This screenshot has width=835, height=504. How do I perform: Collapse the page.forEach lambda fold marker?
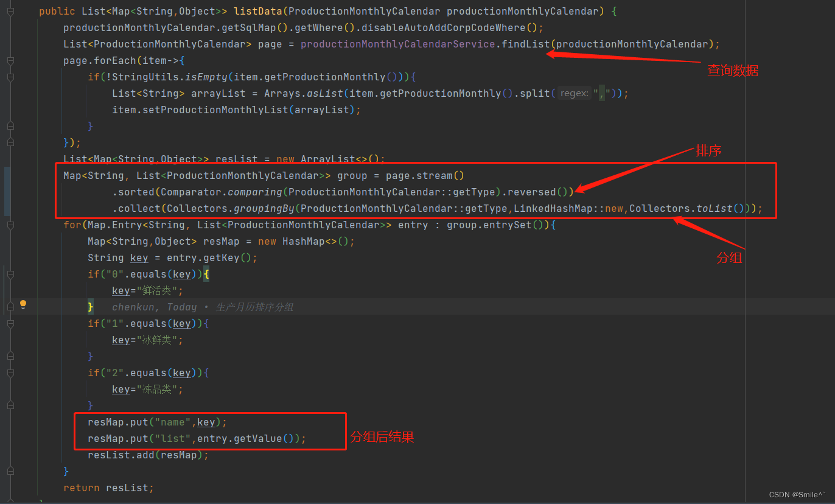[x=10, y=61]
